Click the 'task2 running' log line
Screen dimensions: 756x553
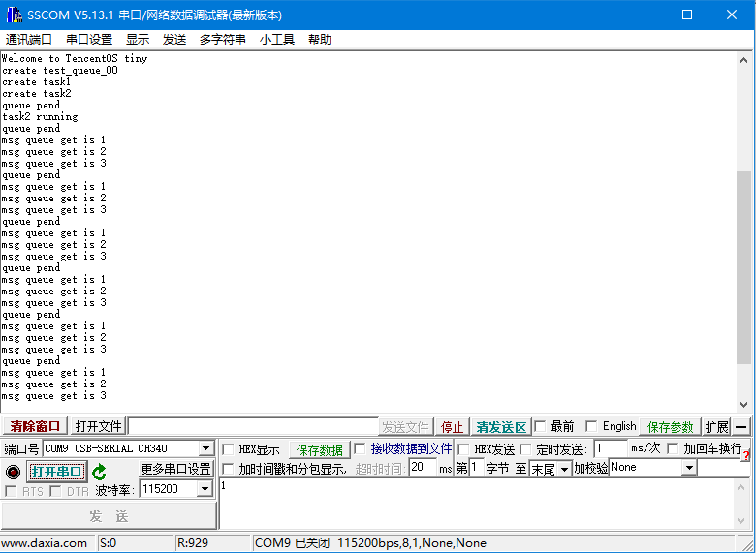pos(40,117)
